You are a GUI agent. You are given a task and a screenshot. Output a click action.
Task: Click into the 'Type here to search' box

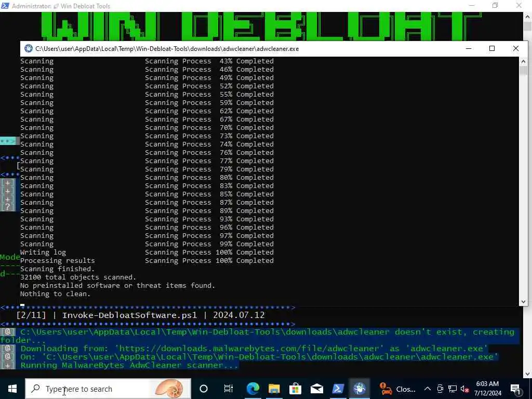pyautogui.click(x=108, y=389)
